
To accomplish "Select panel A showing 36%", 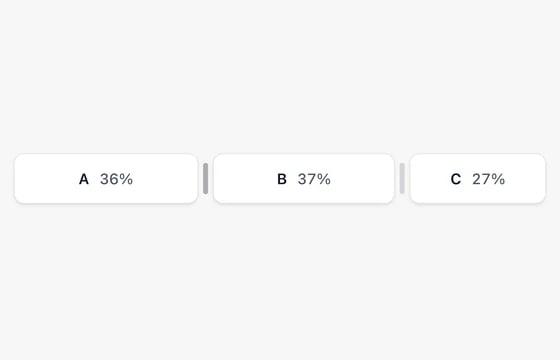I will coord(106,179).
